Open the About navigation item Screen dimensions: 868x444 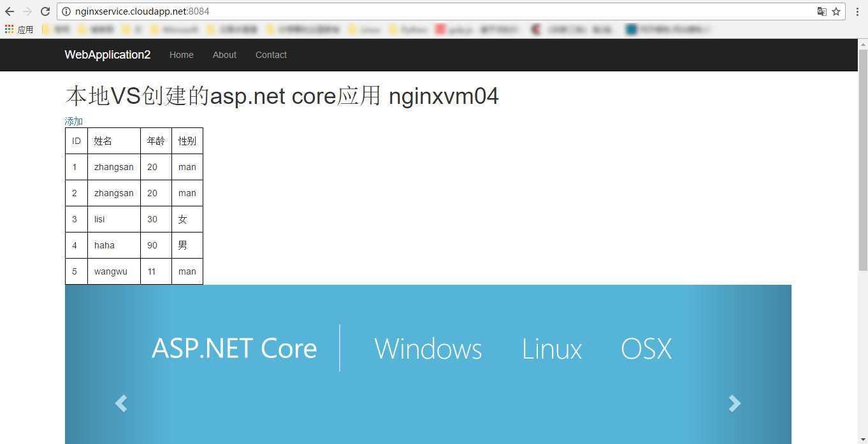click(224, 55)
